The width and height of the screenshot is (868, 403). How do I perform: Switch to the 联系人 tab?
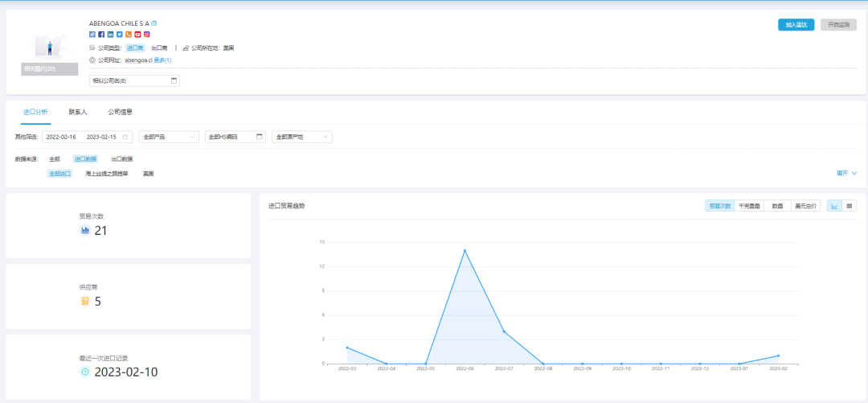point(78,112)
